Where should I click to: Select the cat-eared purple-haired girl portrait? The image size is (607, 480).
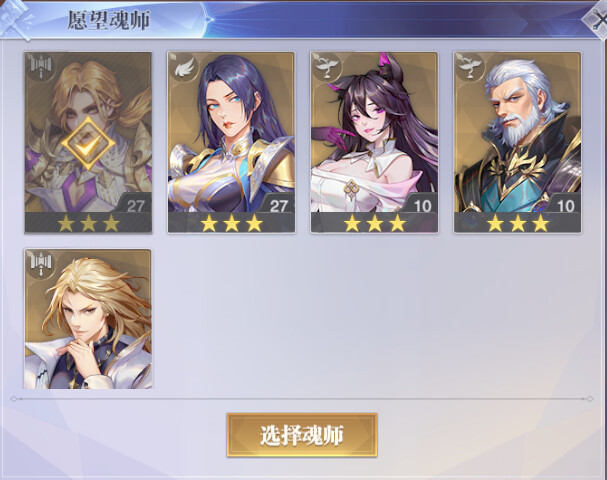click(x=374, y=142)
